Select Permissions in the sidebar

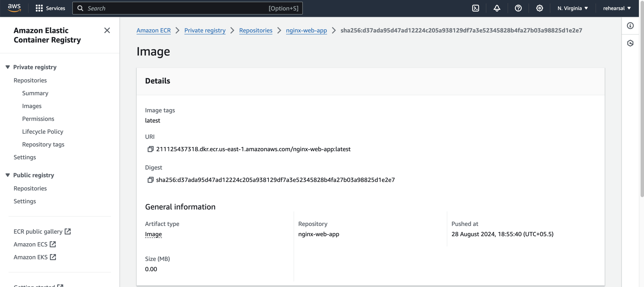(x=38, y=119)
